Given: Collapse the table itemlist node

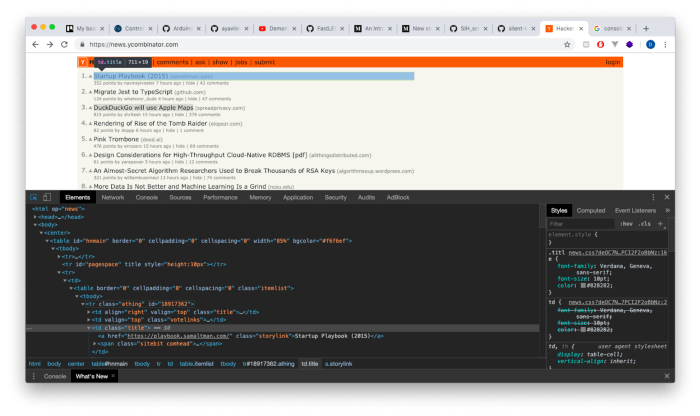Looking at the screenshot, I should [x=71, y=288].
